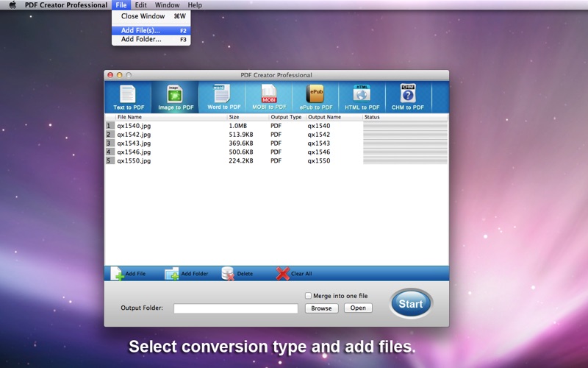This screenshot has height=368, width=588.
Task: Choose Add File(s)... menu entry
Action: (151, 30)
